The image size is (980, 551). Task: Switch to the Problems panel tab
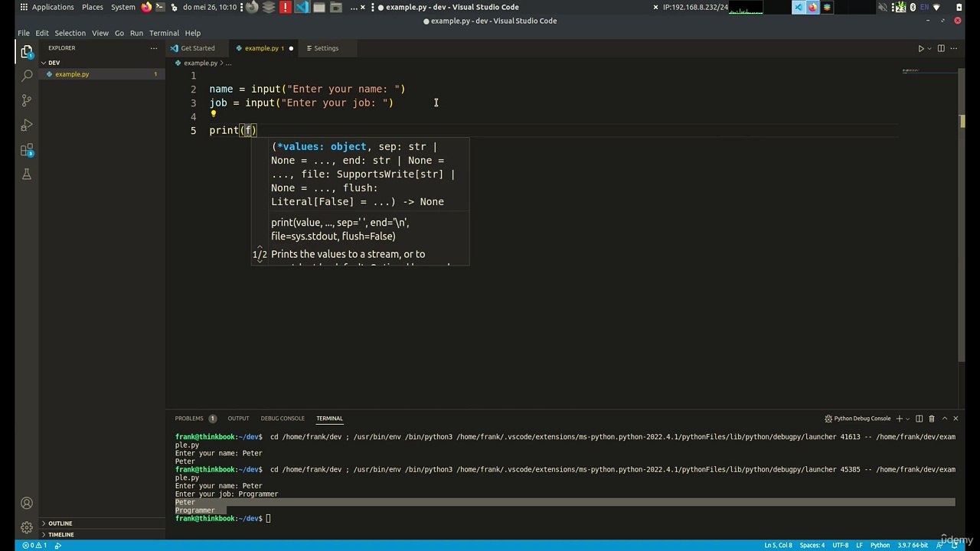pos(195,419)
